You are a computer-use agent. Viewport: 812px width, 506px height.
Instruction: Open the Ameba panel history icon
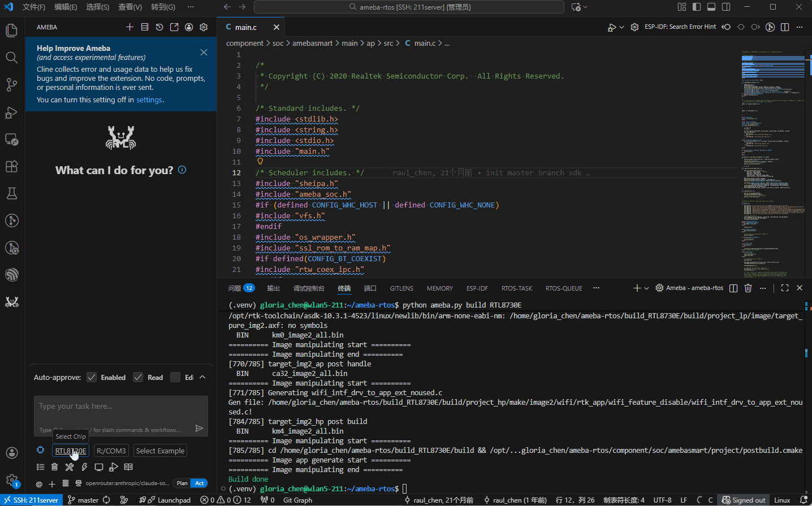159,27
